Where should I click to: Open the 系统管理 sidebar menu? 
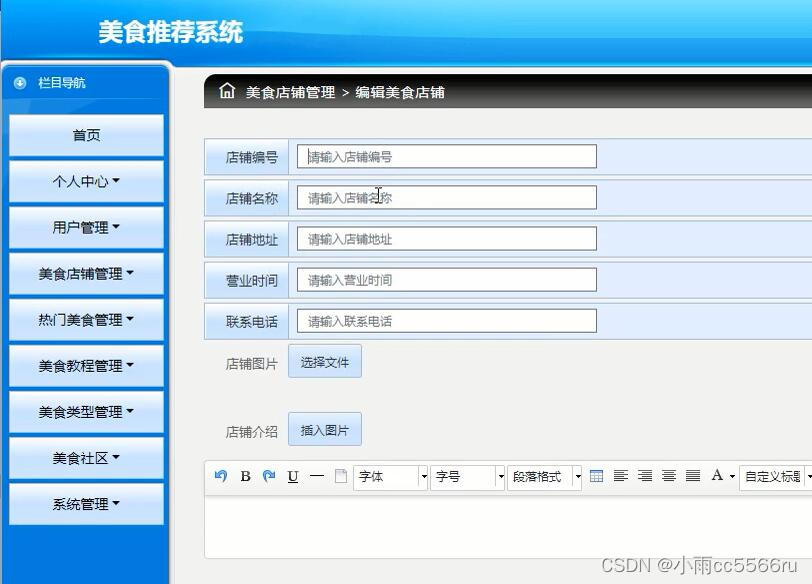click(86, 504)
